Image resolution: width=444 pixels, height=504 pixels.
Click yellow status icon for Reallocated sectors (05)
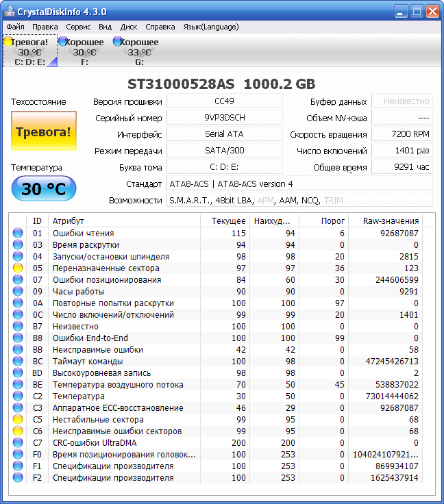click(18, 268)
